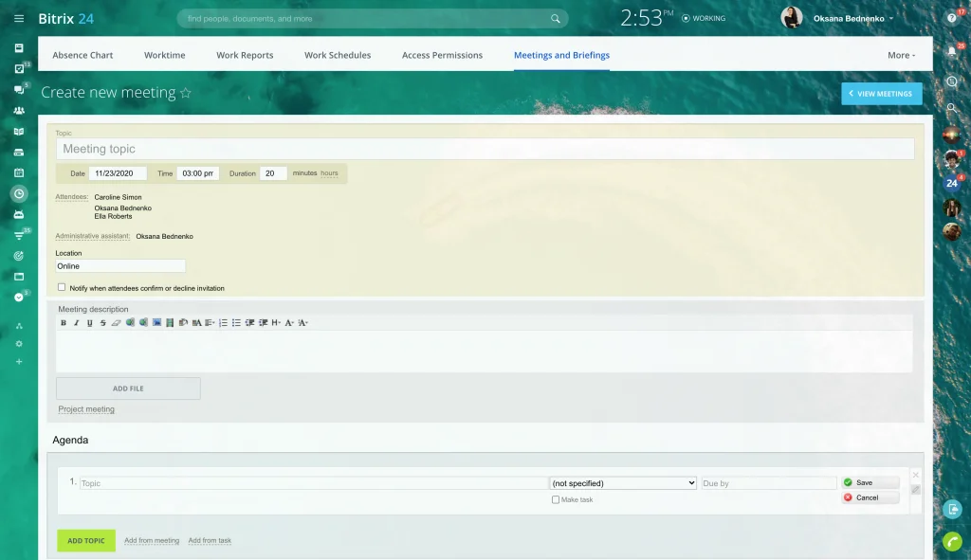Check the Make task checkbox in the agenda
The height and width of the screenshot is (560, 971).
[x=556, y=499]
